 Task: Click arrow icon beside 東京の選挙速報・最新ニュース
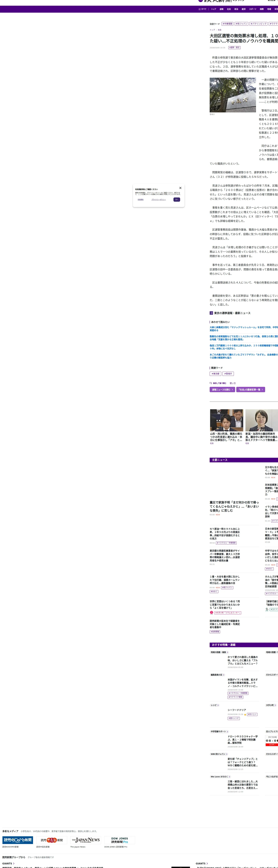pos(211,313)
